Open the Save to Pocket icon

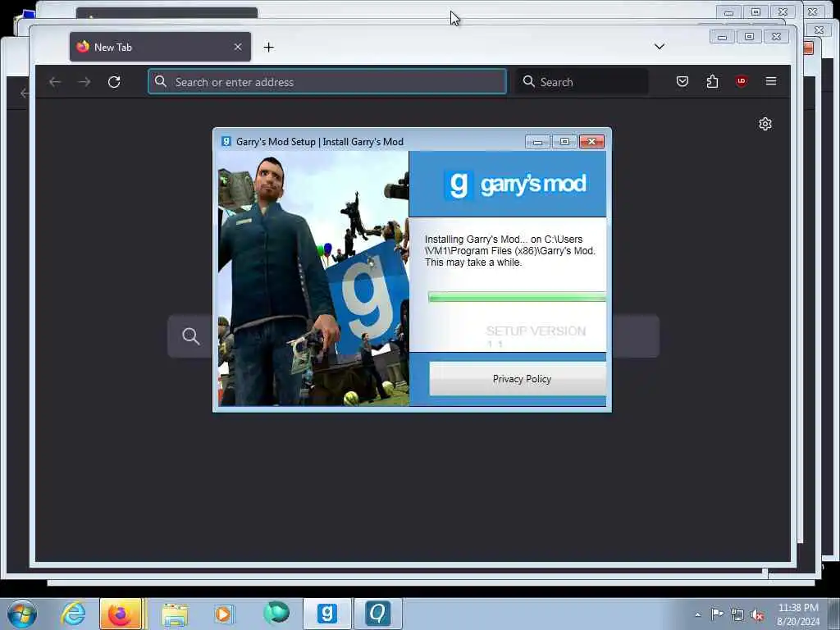(x=682, y=81)
